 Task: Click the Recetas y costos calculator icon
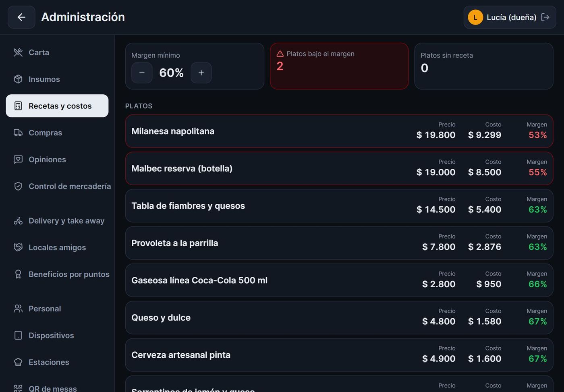point(18,106)
